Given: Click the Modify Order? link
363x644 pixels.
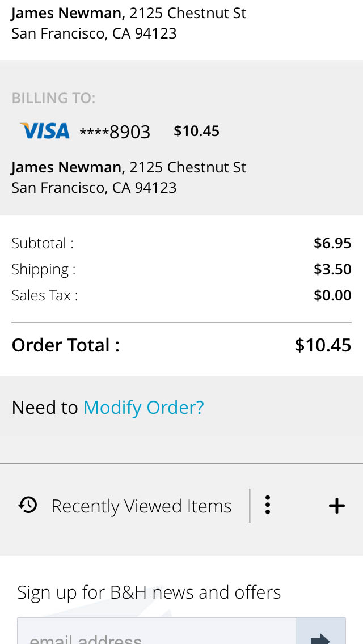Looking at the screenshot, I should point(143,408).
